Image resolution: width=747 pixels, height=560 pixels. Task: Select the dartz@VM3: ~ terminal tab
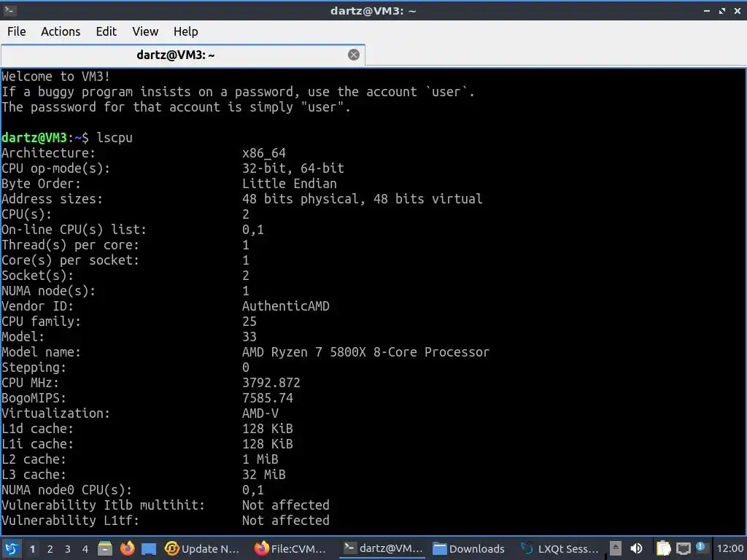pyautogui.click(x=183, y=55)
